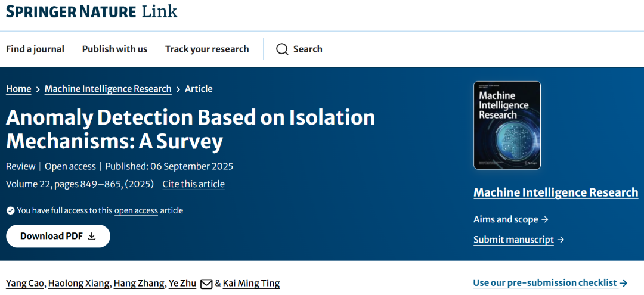Click the arrow beside Submit manuscript
Viewport: 644px width, 295px height.
(x=560, y=240)
